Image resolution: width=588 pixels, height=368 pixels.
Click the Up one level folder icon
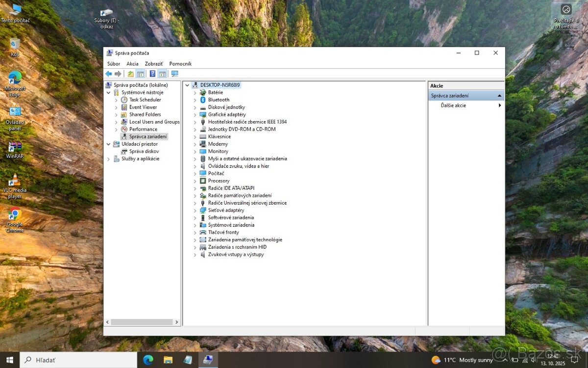[130, 74]
